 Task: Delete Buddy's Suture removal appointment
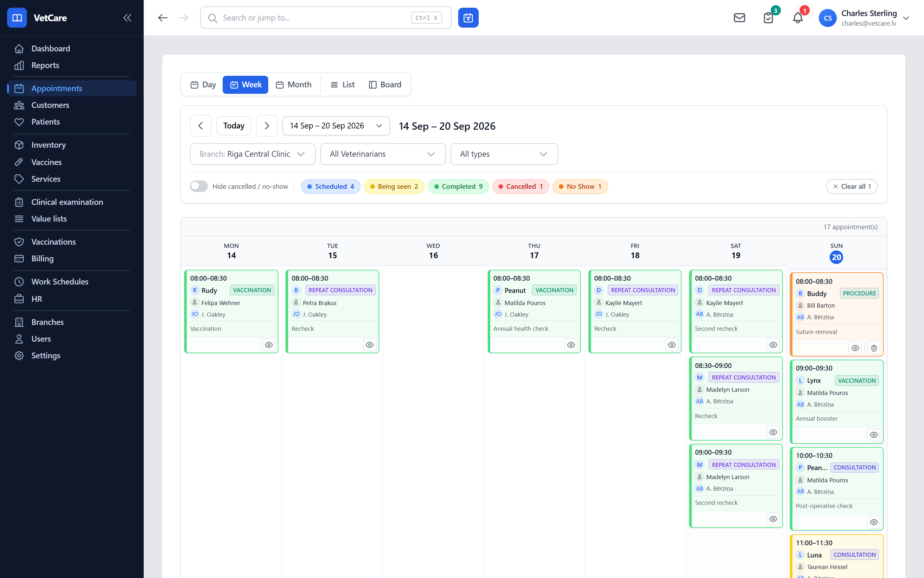click(x=874, y=348)
